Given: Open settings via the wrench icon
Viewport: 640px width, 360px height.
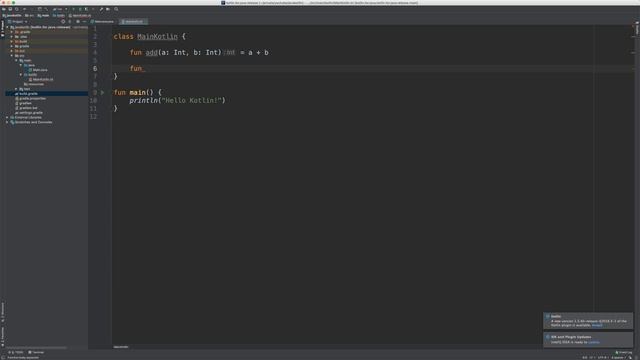Looking at the screenshot, I should [101, 9].
